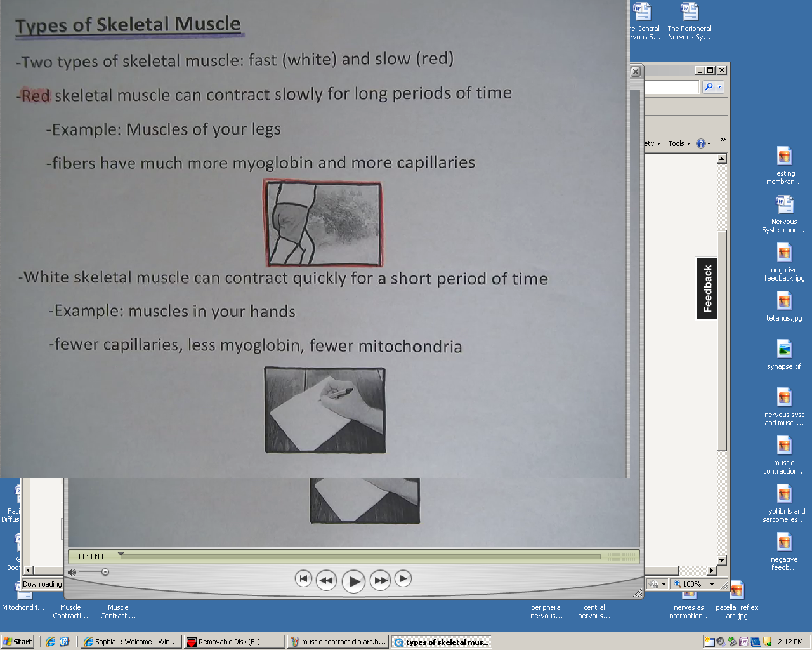Image resolution: width=812 pixels, height=650 pixels.
Task: Open the browser protected mode dropdown near zoom
Action: tap(664, 584)
